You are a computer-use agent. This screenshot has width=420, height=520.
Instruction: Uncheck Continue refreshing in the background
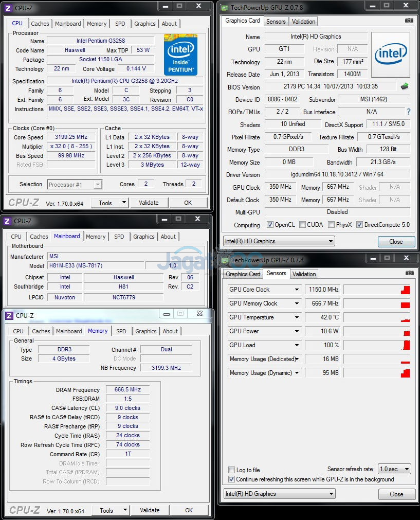pyautogui.click(x=232, y=479)
